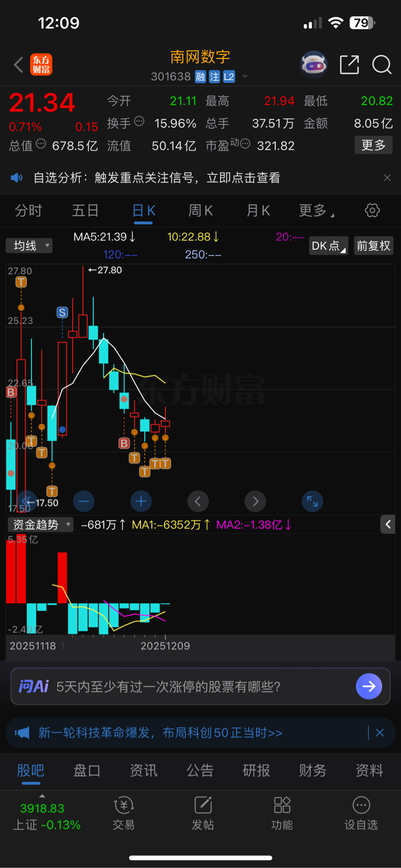Tap the 注 registration badge
The image size is (401, 868).
[215, 77]
